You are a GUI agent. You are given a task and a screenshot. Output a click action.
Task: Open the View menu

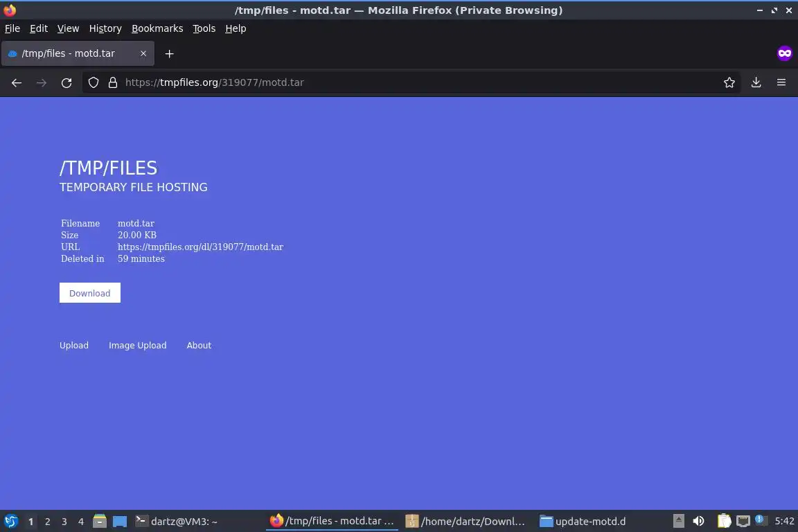(x=68, y=28)
